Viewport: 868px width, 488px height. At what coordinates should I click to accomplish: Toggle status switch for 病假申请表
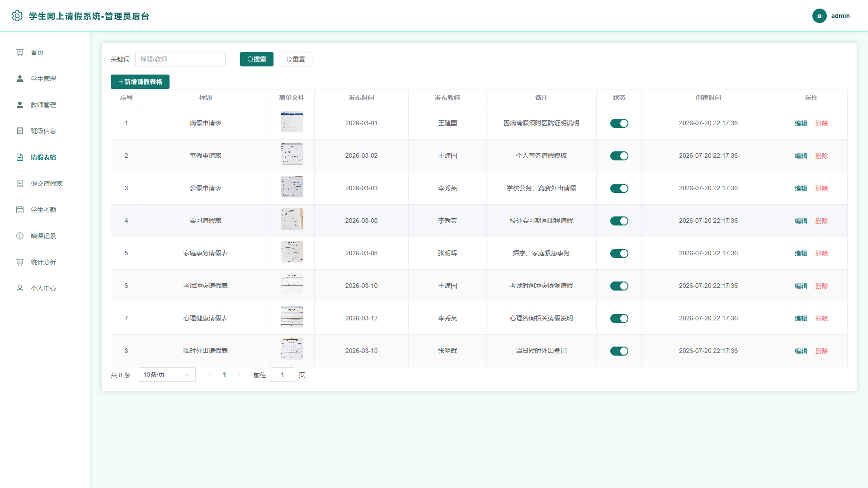tap(619, 123)
